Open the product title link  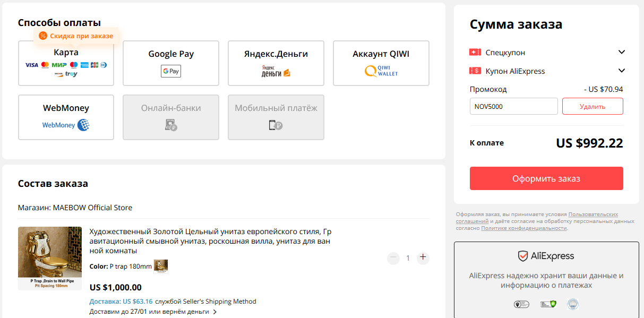tap(211, 241)
